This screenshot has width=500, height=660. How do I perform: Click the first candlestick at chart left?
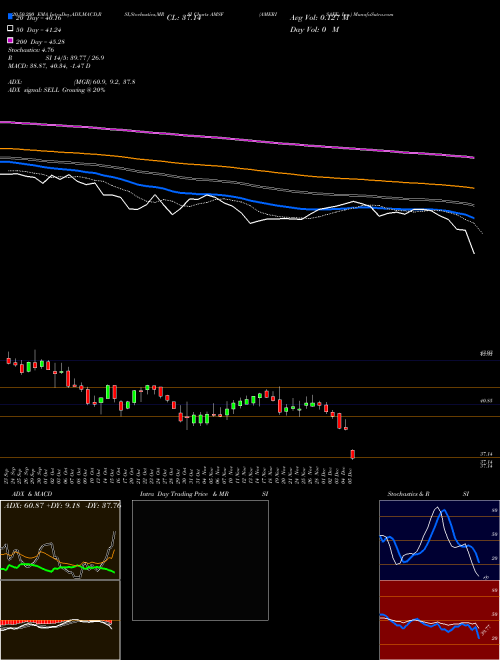8,360
